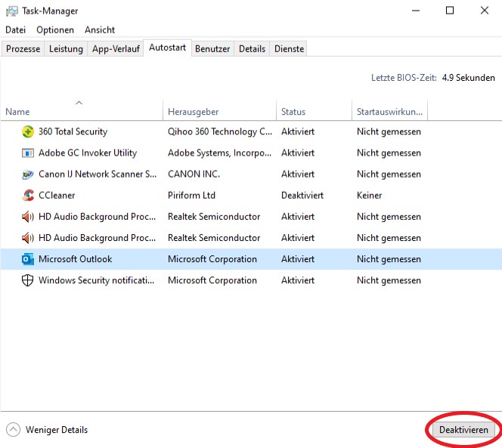Switch to the Prozesse tab
This screenshot has width=502, height=448.
(x=23, y=48)
